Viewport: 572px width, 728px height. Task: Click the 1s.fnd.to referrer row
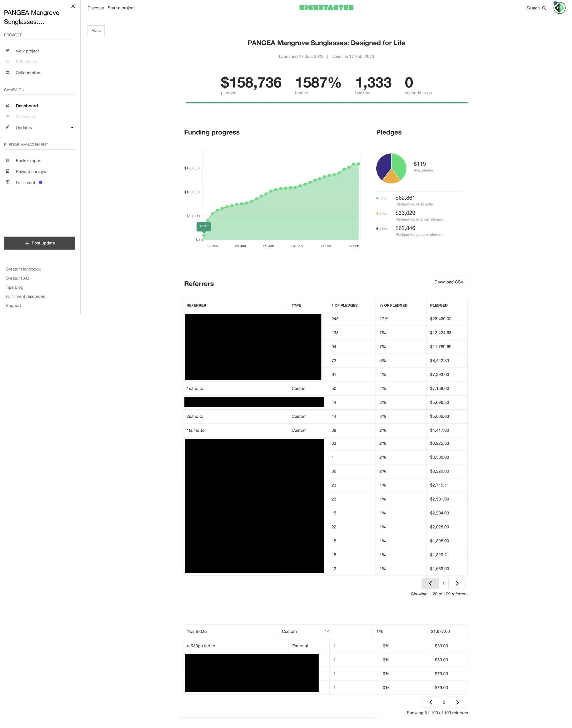[x=325, y=388]
